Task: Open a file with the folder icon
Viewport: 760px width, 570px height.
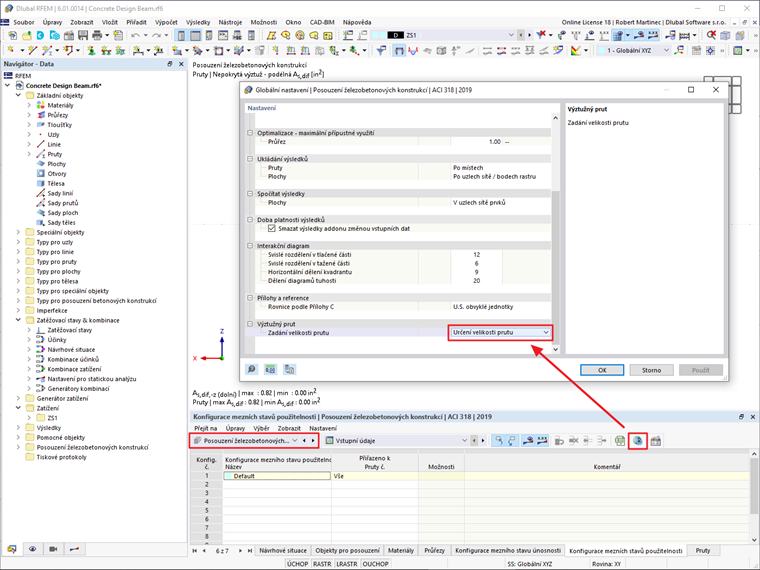Action: (x=27, y=35)
